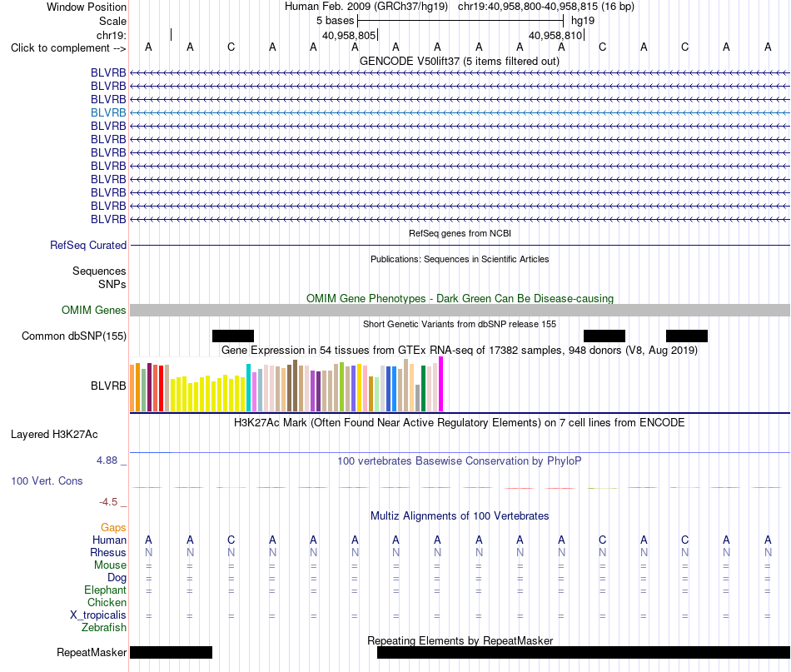Image resolution: width=791 pixels, height=672 pixels.
Task: Click 'Click to complement -->' label
Action: tap(68, 48)
